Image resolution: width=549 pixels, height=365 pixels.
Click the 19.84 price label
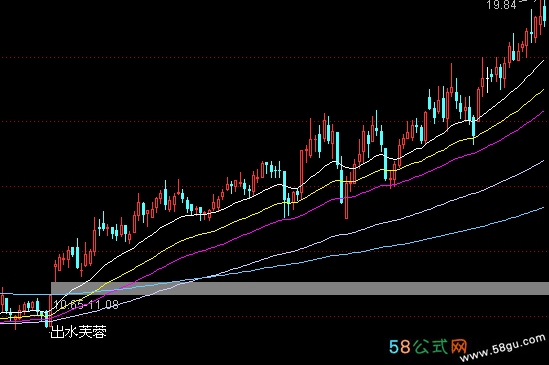pos(501,5)
